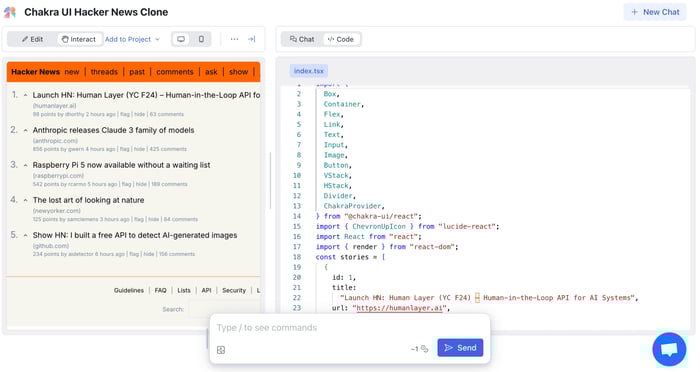Upvote the Anthropic Claude 3 story
Viewport: 700px width, 372px height.
25,130
